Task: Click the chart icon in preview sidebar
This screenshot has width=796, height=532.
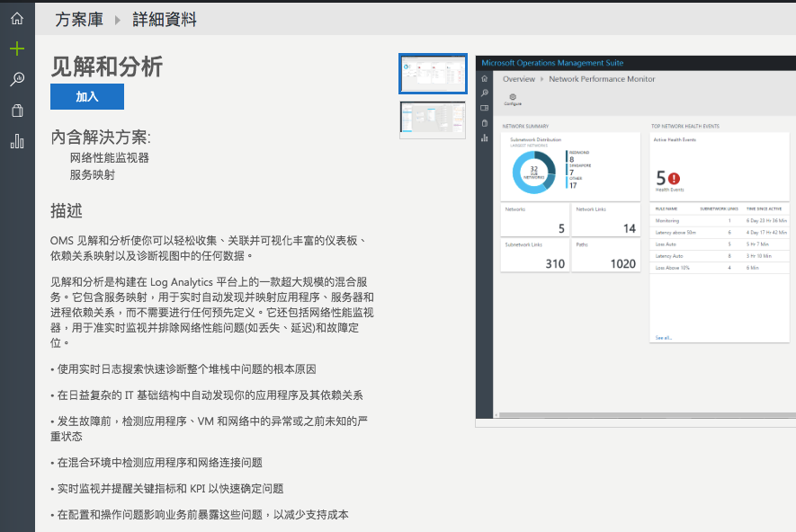Action: [x=485, y=138]
